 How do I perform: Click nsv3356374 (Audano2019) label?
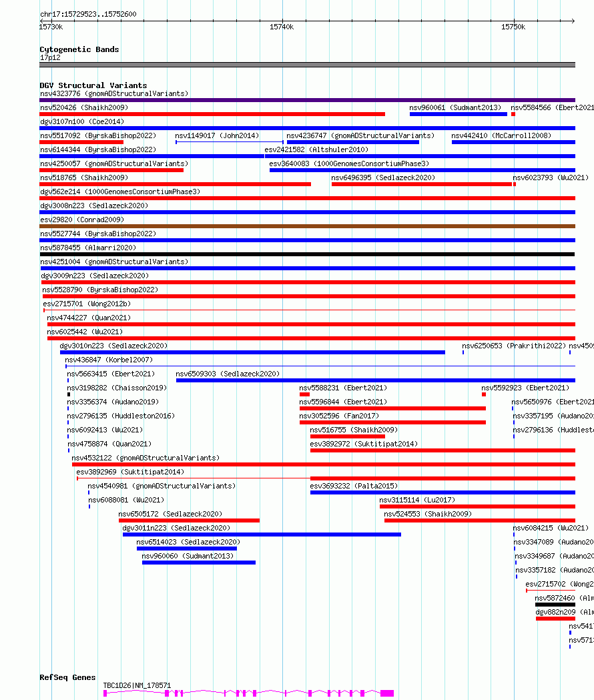pyautogui.click(x=113, y=402)
